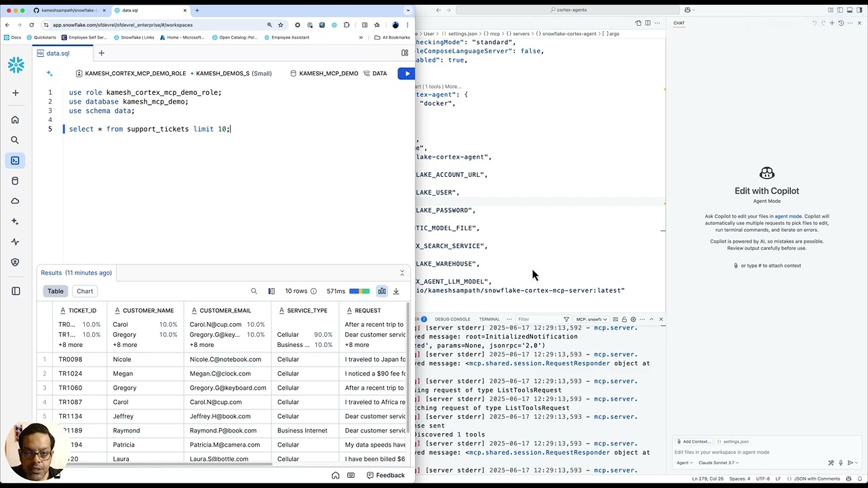Run the SQL query with the play button

coord(407,73)
